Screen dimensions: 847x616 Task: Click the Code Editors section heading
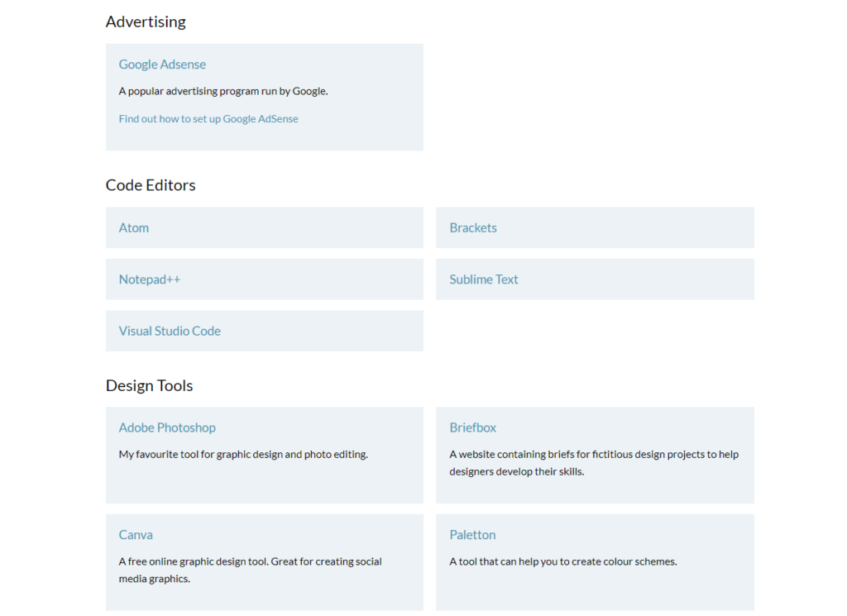pos(151,185)
